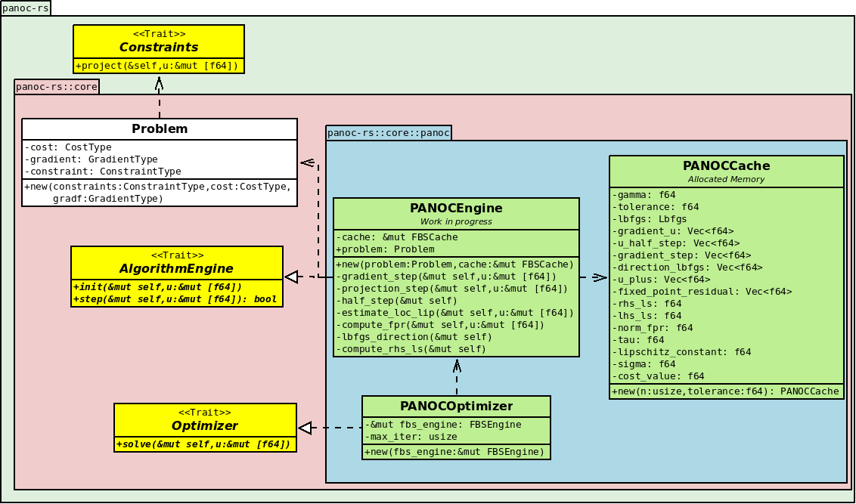This screenshot has height=504, width=856.
Task: Select the AlgorithmEngine trait box title
Action: 177,268
